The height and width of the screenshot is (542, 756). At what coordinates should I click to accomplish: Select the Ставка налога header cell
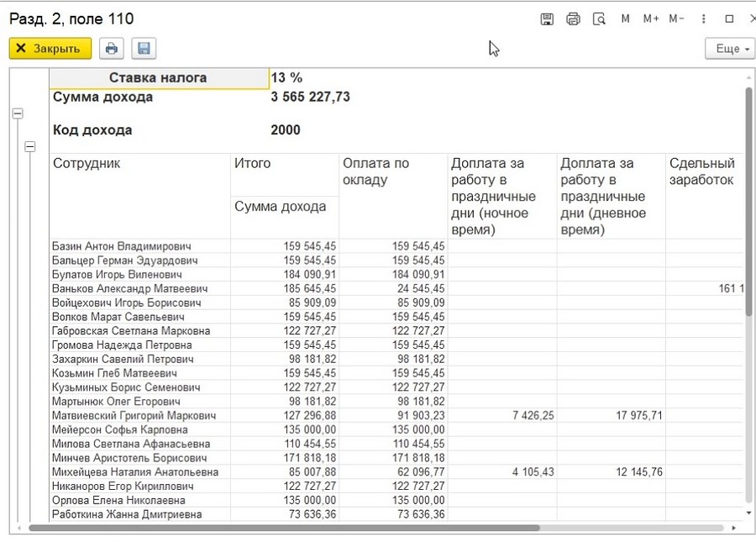pyautogui.click(x=159, y=78)
